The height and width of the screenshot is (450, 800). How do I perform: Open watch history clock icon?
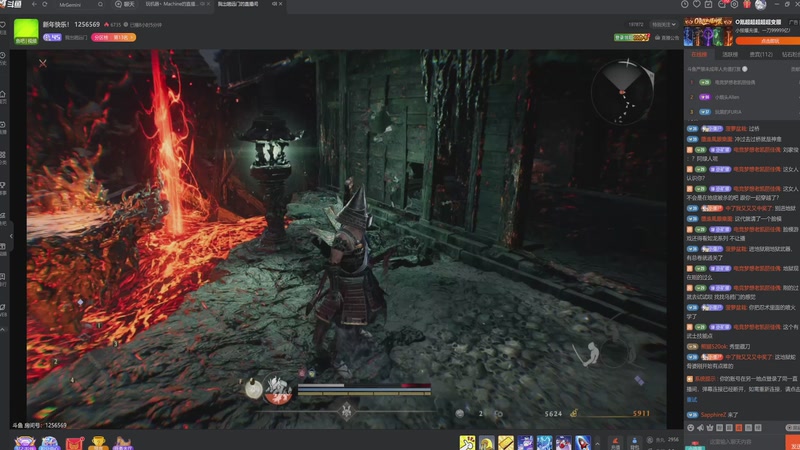[x=685, y=4]
